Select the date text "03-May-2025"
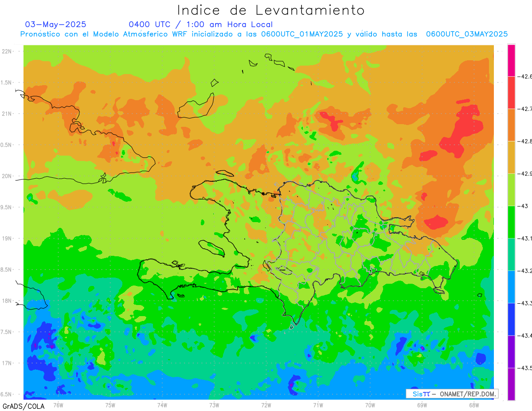The width and height of the screenshot is (532, 411). tap(56, 24)
